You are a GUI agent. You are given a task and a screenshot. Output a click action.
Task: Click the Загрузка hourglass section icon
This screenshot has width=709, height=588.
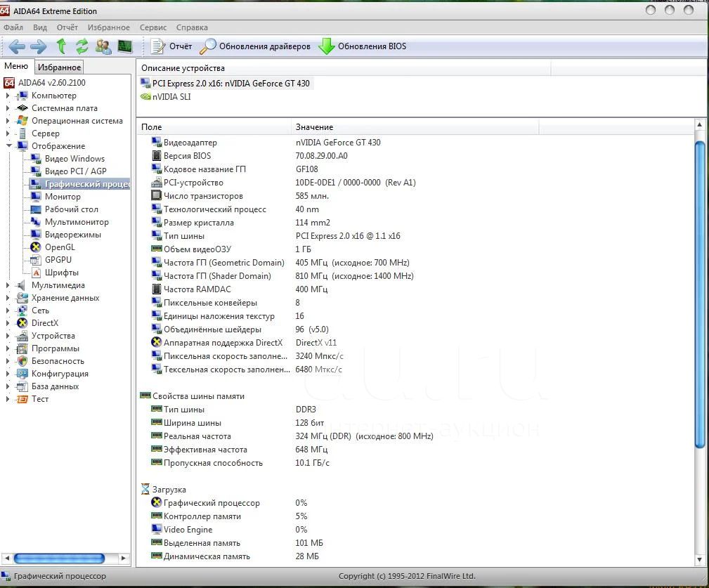(x=145, y=489)
